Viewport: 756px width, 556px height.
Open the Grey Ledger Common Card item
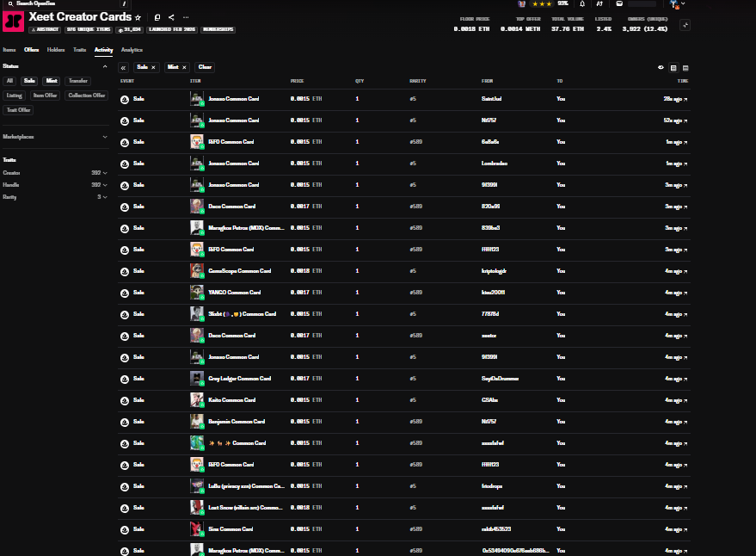click(x=240, y=379)
